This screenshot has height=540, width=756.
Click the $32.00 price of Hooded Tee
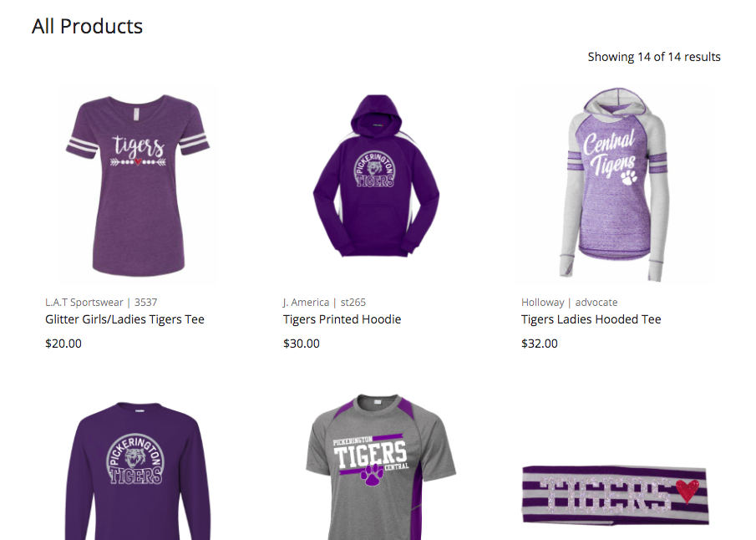(x=540, y=344)
